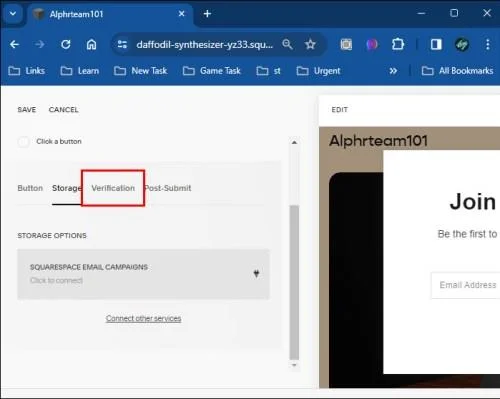The height and width of the screenshot is (399, 500).
Task: Open a new browser tab
Action: point(207,14)
